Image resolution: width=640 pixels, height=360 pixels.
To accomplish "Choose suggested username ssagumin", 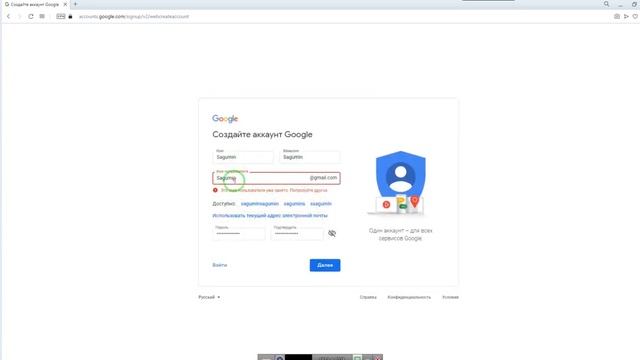I will pos(321,204).
